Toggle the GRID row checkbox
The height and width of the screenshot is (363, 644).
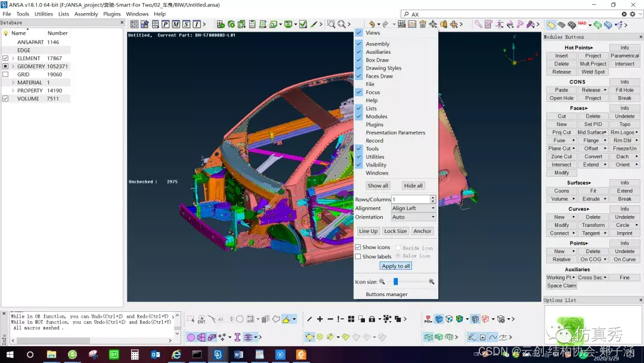coord(5,75)
